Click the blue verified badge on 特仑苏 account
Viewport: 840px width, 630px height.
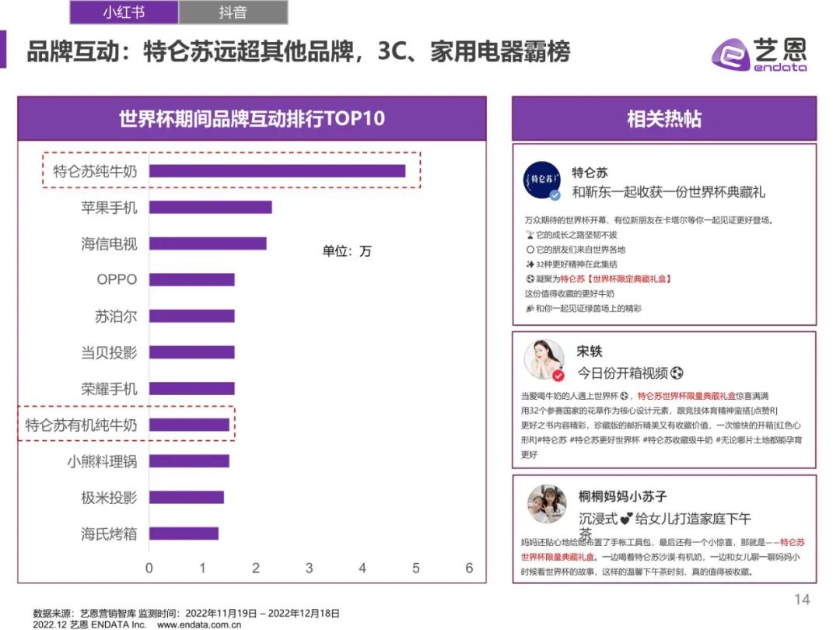[x=554, y=197]
